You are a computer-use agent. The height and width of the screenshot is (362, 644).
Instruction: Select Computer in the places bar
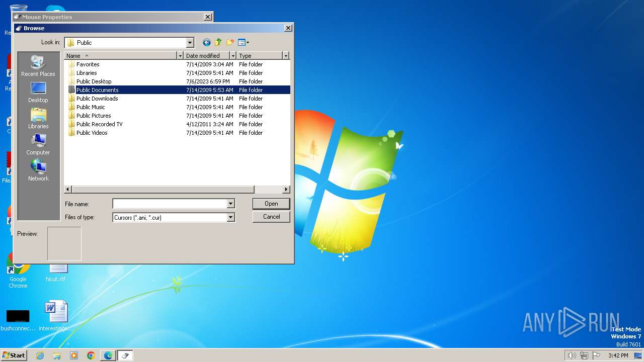point(38,144)
